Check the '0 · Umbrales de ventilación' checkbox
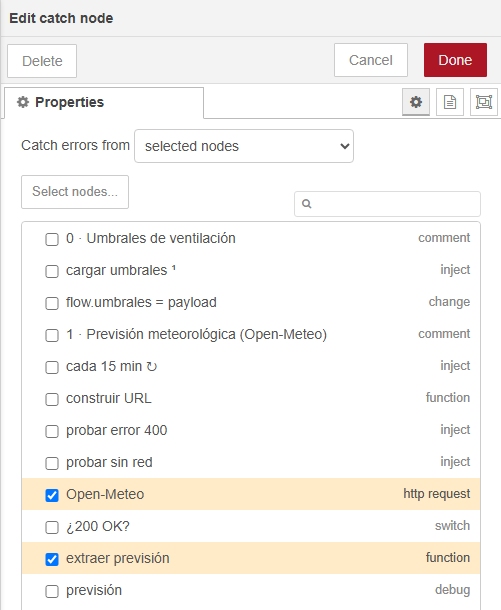The width and height of the screenshot is (501, 610). click(x=52, y=239)
